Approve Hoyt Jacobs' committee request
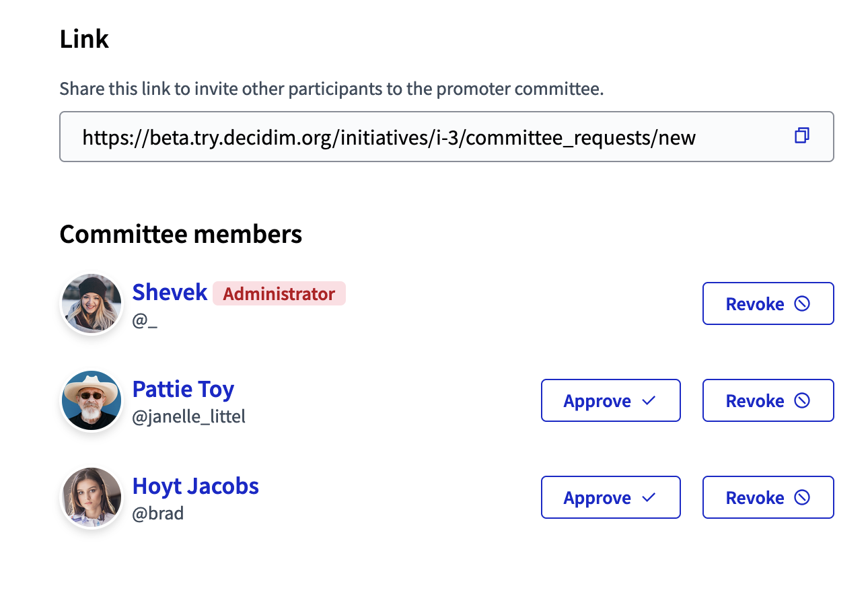Viewport: 868px width, 615px height. click(x=610, y=497)
